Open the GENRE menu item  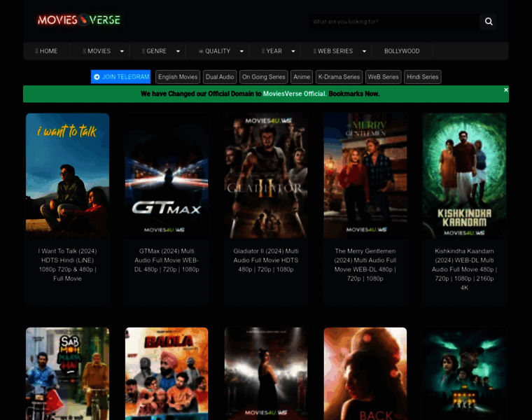[x=155, y=51]
